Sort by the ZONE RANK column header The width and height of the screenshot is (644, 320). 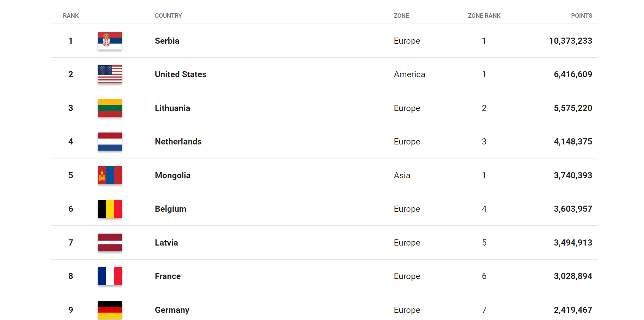coord(484,16)
